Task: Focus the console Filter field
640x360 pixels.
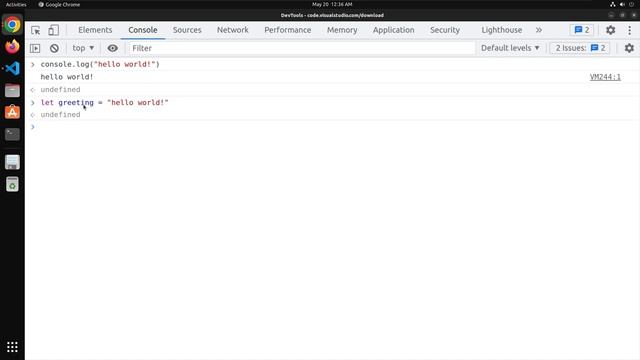Action: click(x=302, y=48)
